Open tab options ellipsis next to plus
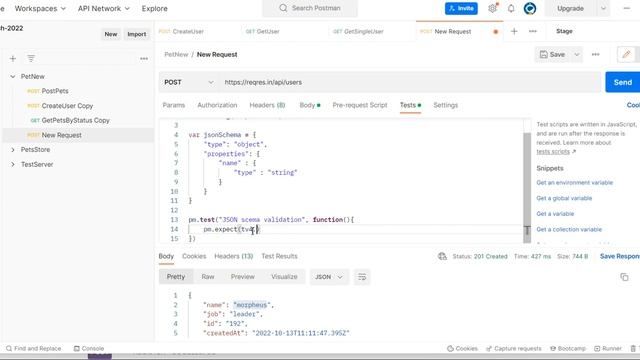Viewport: 640px width, 360px height. (x=533, y=31)
